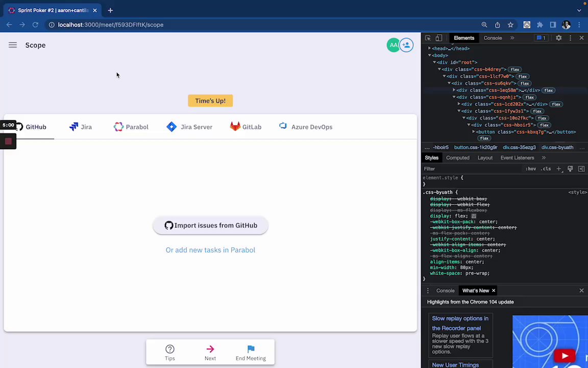Select the GitLab tab
Viewport: 588px width, 368px height.
(x=246, y=127)
